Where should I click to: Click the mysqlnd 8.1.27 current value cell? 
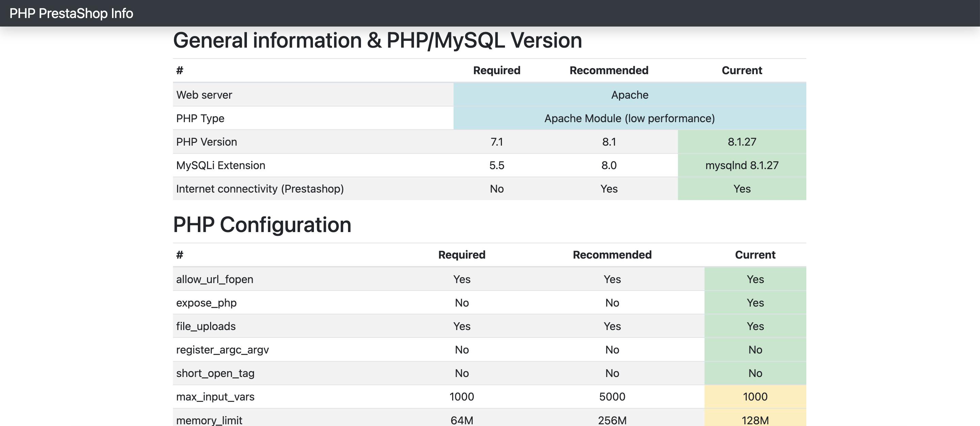pyautogui.click(x=741, y=165)
